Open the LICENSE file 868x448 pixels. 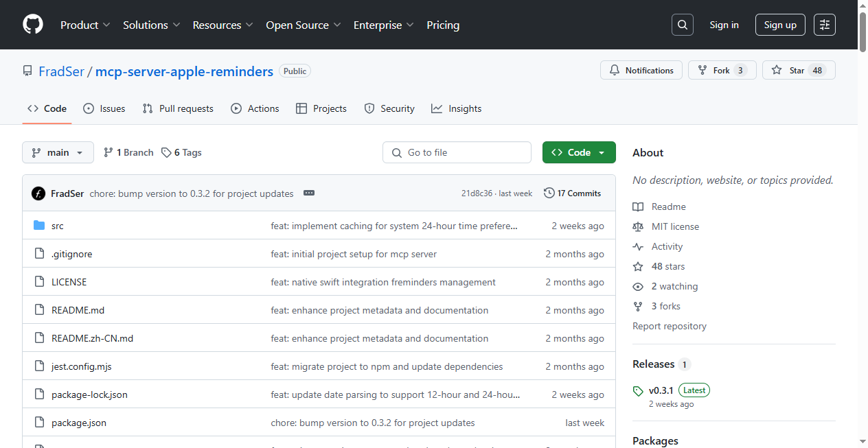tap(69, 282)
